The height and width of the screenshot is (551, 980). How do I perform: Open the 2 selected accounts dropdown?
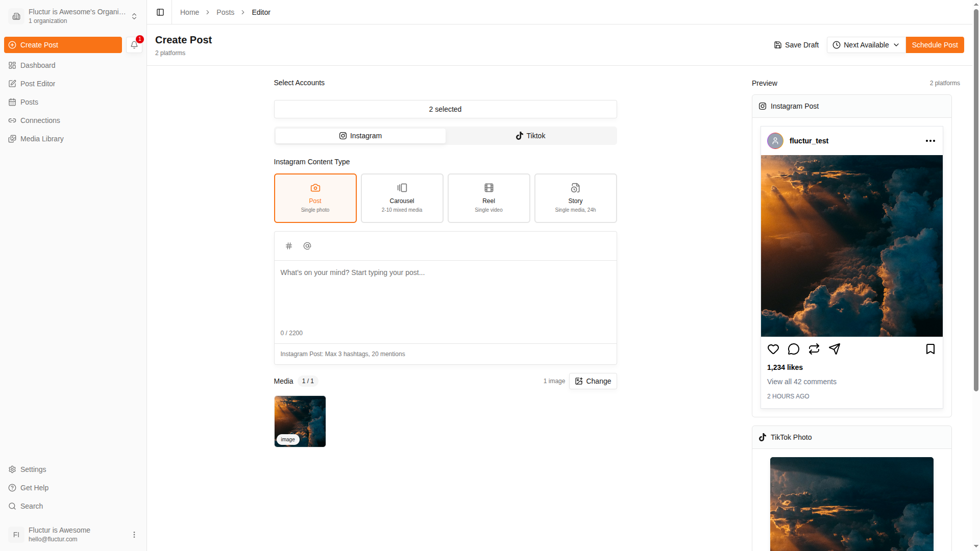tap(445, 109)
